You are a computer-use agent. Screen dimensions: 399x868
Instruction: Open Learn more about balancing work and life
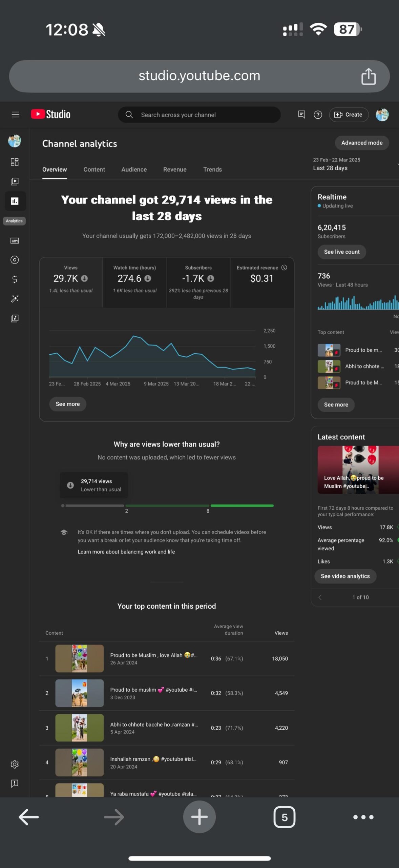coord(126,552)
